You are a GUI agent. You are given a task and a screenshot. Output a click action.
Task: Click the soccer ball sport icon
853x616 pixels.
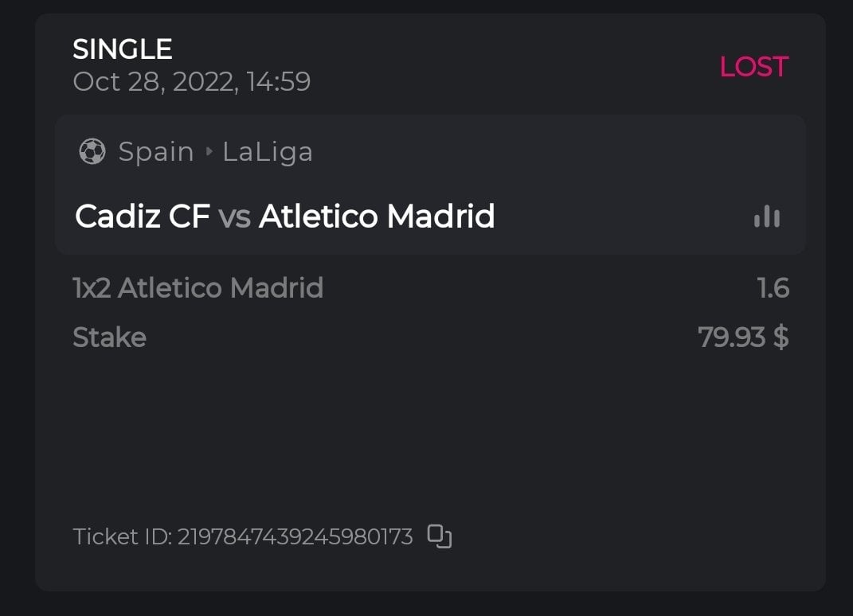coord(92,151)
